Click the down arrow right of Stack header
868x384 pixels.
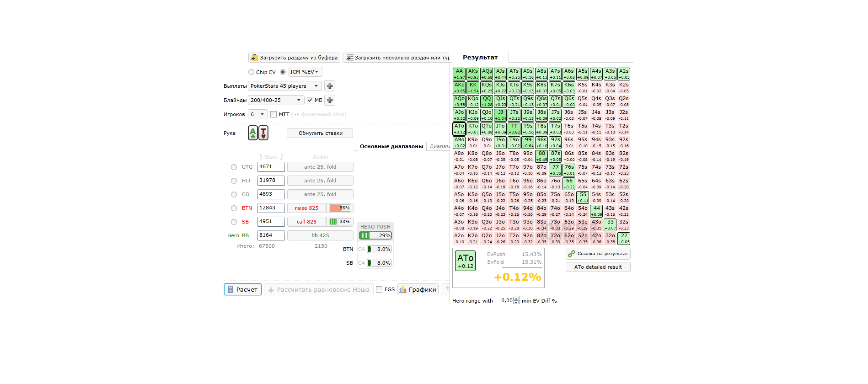tap(282, 157)
